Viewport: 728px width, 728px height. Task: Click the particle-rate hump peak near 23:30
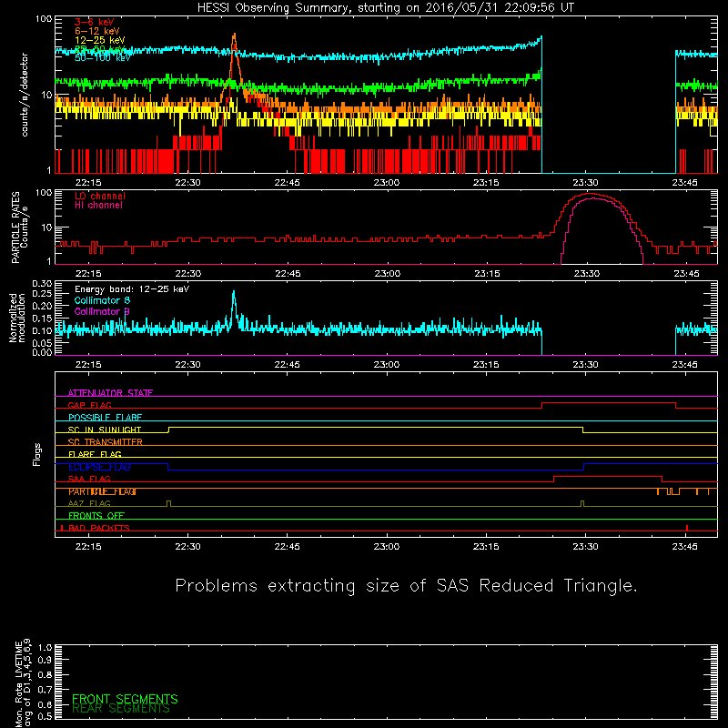click(x=590, y=194)
